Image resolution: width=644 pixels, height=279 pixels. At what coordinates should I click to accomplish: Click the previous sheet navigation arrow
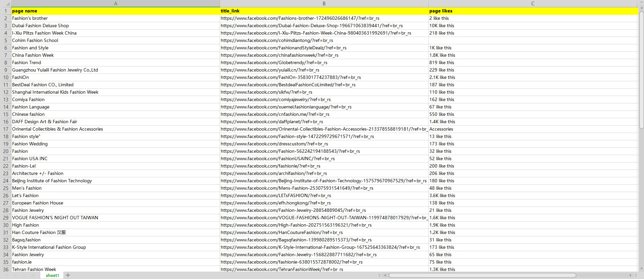pyautogui.click(x=15, y=275)
